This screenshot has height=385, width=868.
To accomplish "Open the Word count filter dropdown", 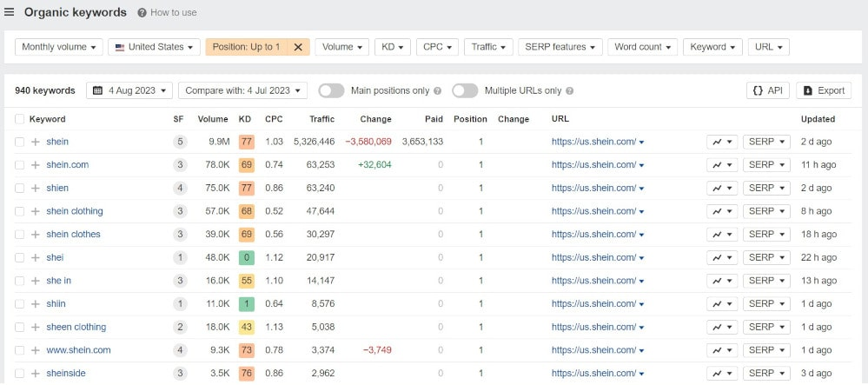I will click(x=643, y=47).
